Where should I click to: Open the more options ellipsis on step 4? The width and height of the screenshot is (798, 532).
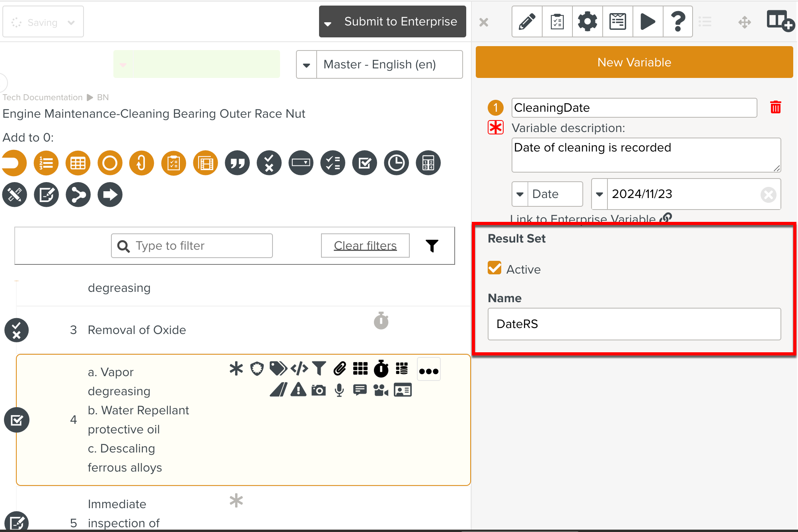click(428, 371)
